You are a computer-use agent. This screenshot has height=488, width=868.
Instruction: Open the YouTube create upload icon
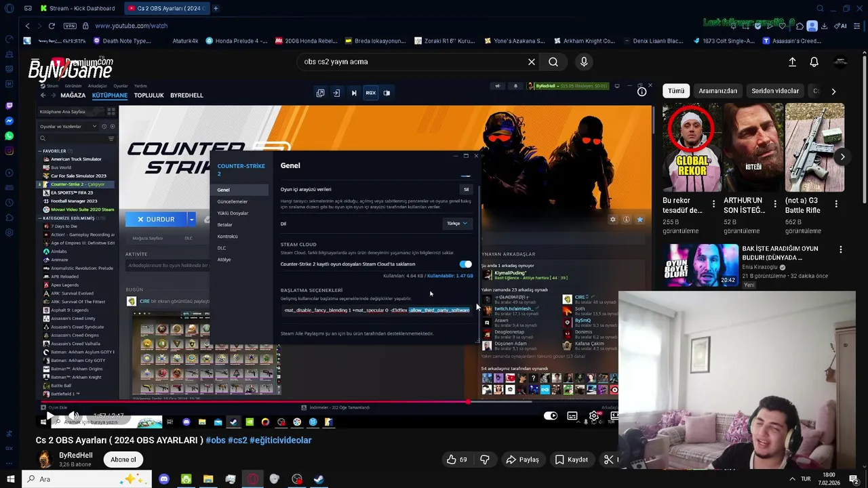[x=792, y=62]
